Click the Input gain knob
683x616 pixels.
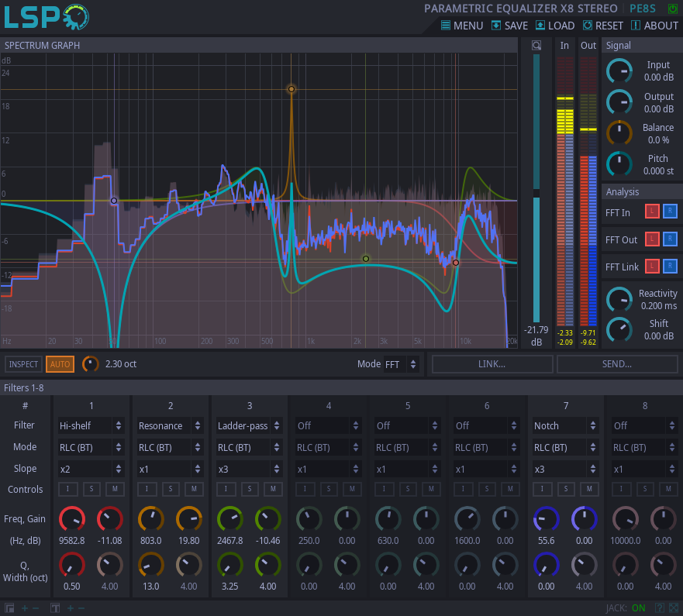pos(619,71)
